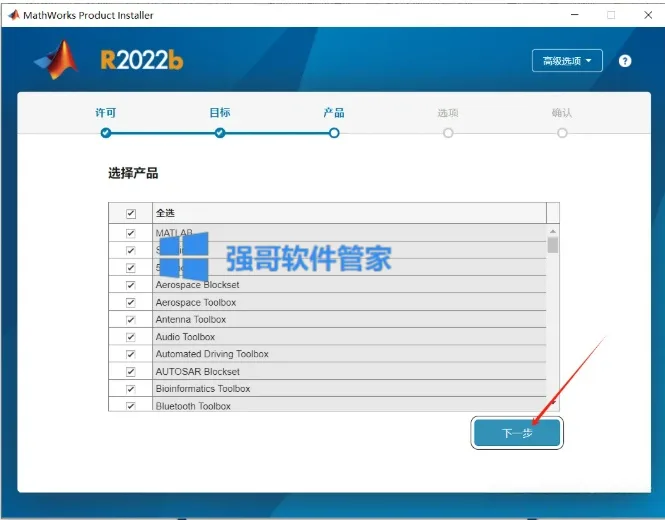Toggle Aerospace Toolbox checkbox
665x520 pixels.
[131, 302]
